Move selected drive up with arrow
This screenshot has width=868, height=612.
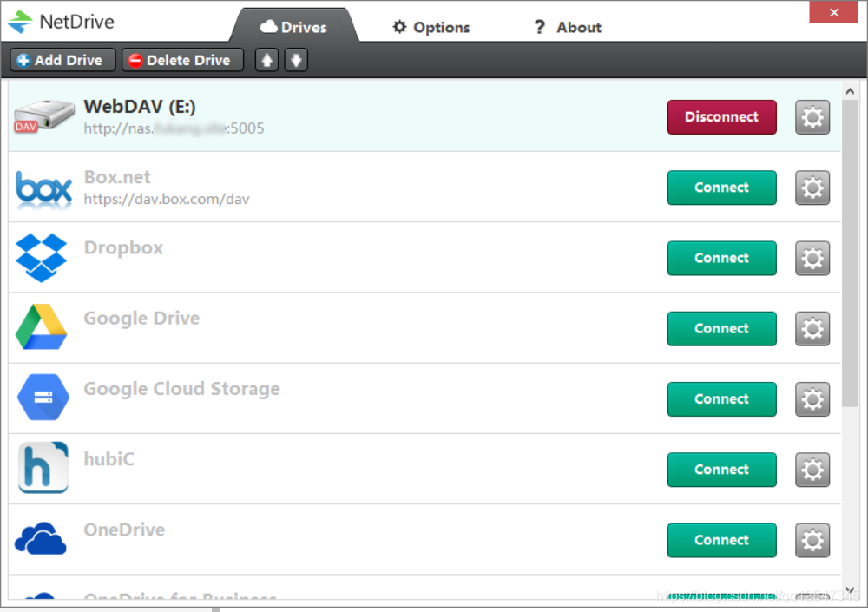tap(266, 60)
